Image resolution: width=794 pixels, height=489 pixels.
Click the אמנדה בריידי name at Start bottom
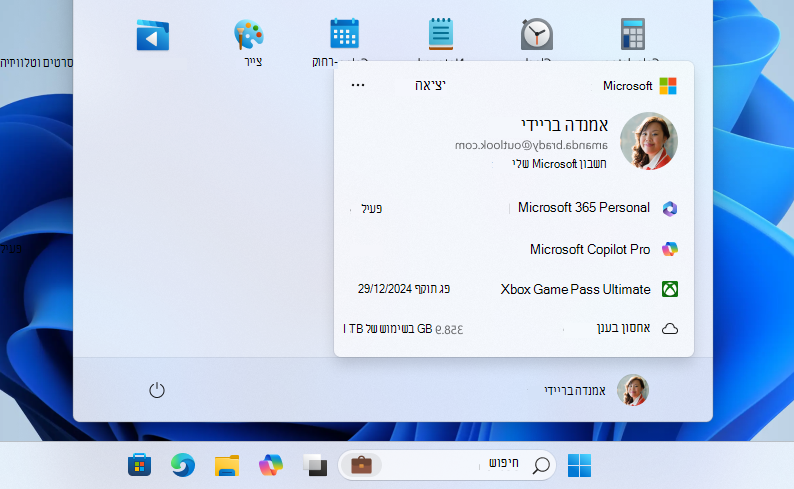[x=575, y=390]
